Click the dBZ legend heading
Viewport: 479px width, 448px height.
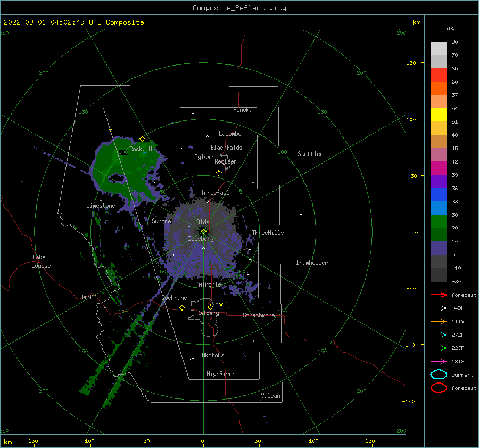coord(451,28)
